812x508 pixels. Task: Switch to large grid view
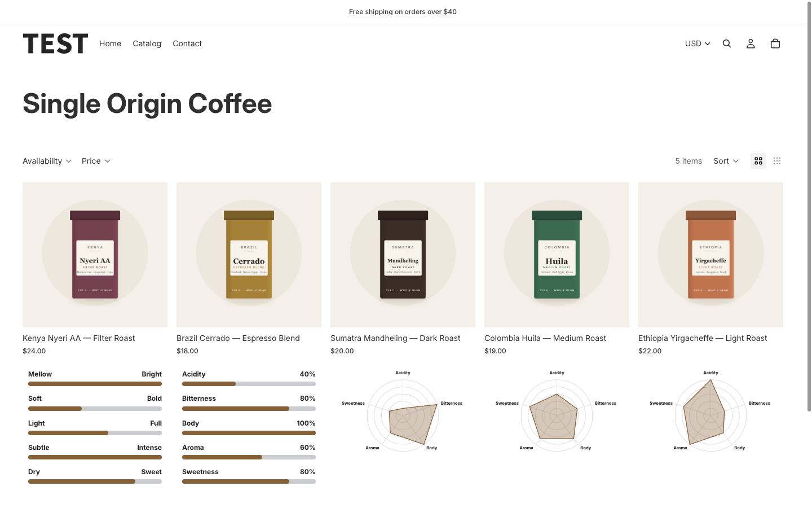(x=758, y=161)
